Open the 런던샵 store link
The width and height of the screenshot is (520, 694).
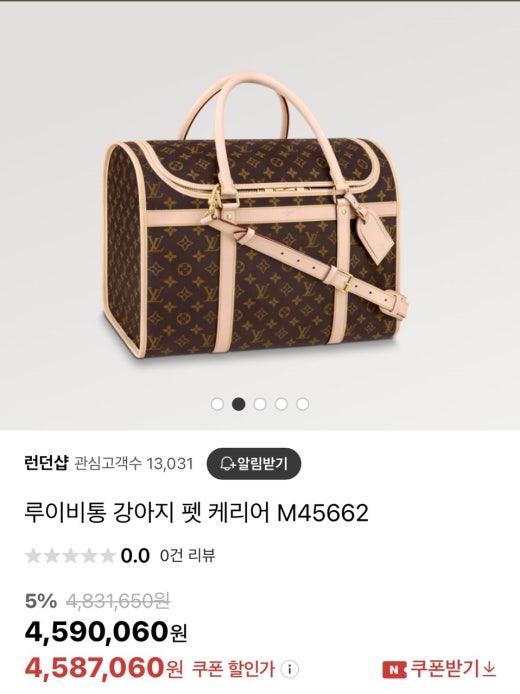[x=46, y=463]
